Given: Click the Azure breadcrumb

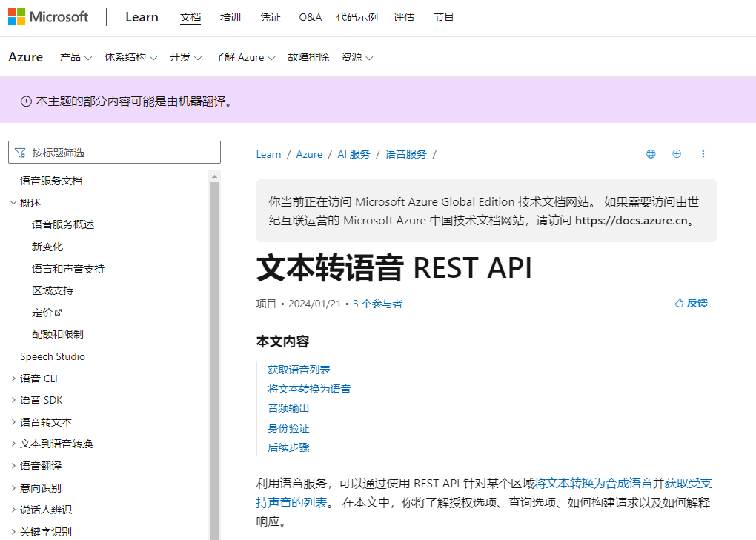Looking at the screenshot, I should click(309, 154).
